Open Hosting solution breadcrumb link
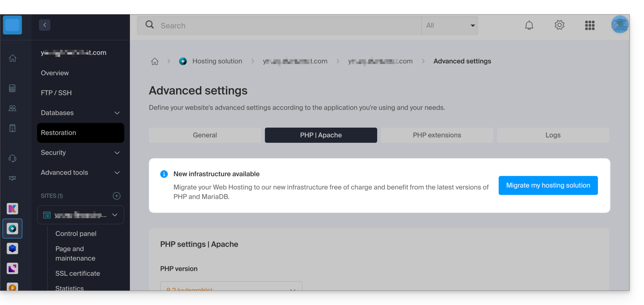Viewport: 644px width, 305px height. (x=217, y=61)
